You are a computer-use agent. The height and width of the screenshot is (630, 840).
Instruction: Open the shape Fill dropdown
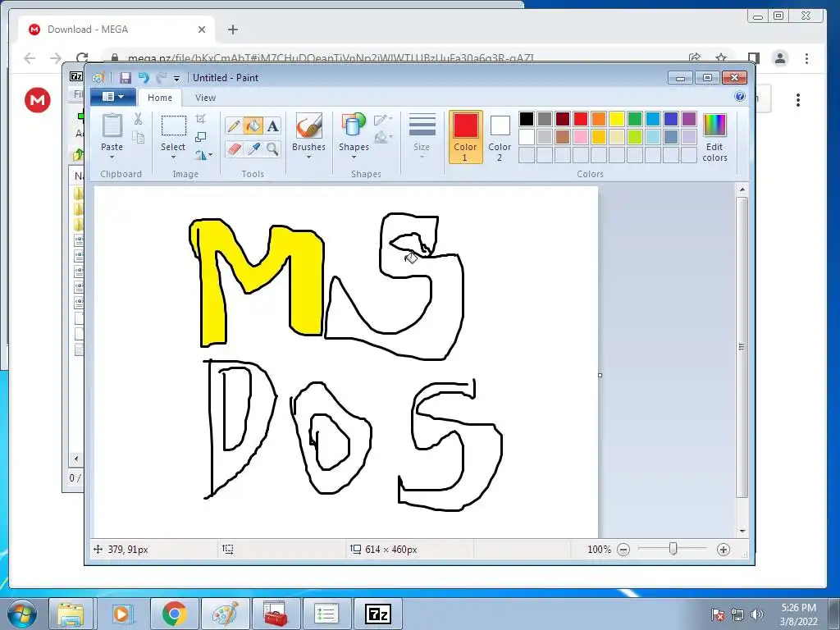383,138
